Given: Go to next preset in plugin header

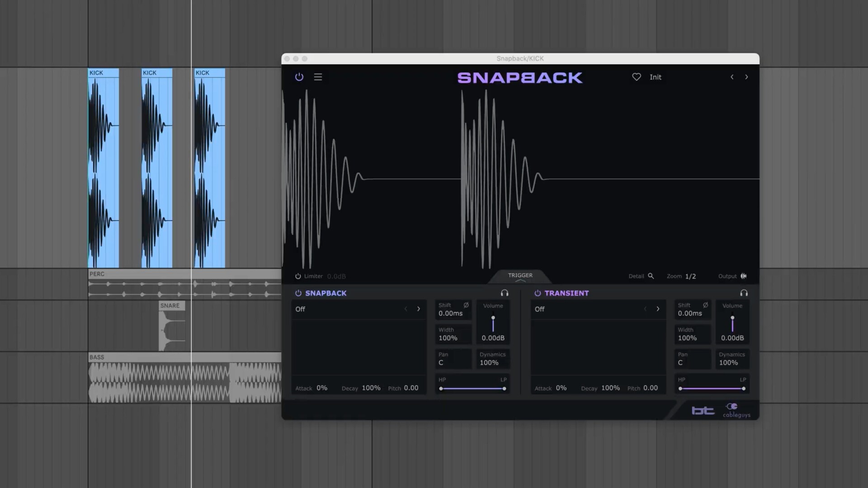Looking at the screenshot, I should [746, 77].
